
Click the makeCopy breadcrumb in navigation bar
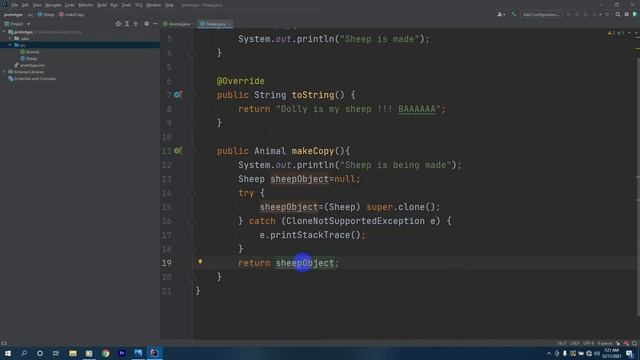(71, 15)
